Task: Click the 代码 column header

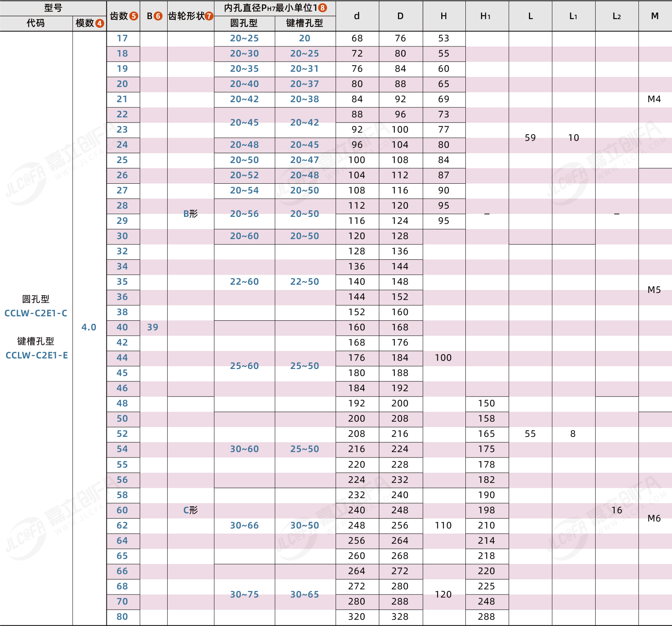Action: tap(36, 23)
